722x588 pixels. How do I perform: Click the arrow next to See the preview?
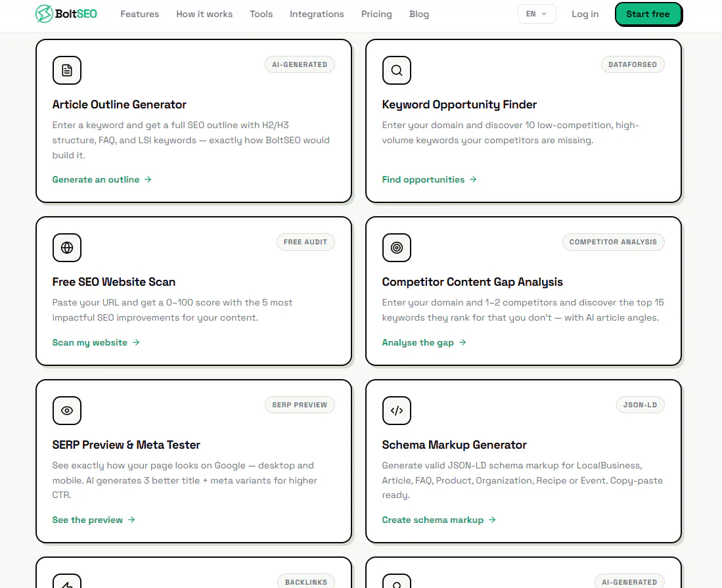131,520
